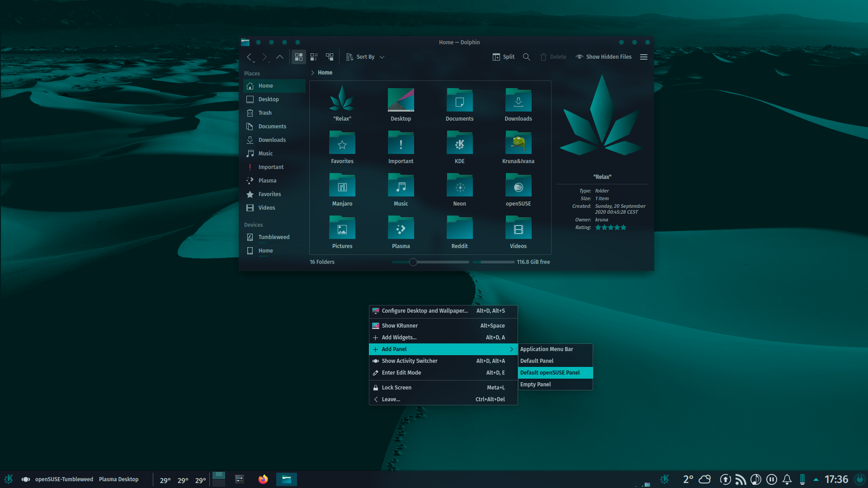Toggle Show Hidden Files
Viewport: 868px width, 488px height.
coord(604,57)
